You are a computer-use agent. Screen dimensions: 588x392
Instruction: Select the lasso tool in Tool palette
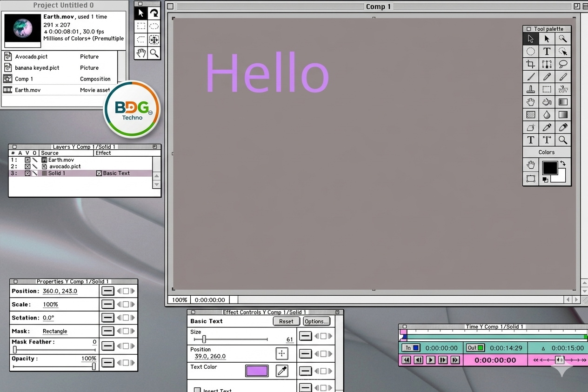tap(563, 64)
